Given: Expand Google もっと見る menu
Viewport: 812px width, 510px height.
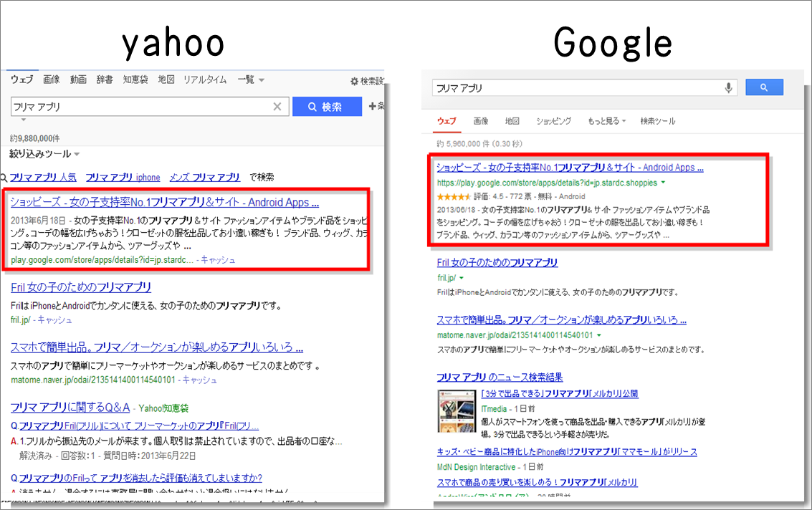Looking at the screenshot, I should (606, 121).
